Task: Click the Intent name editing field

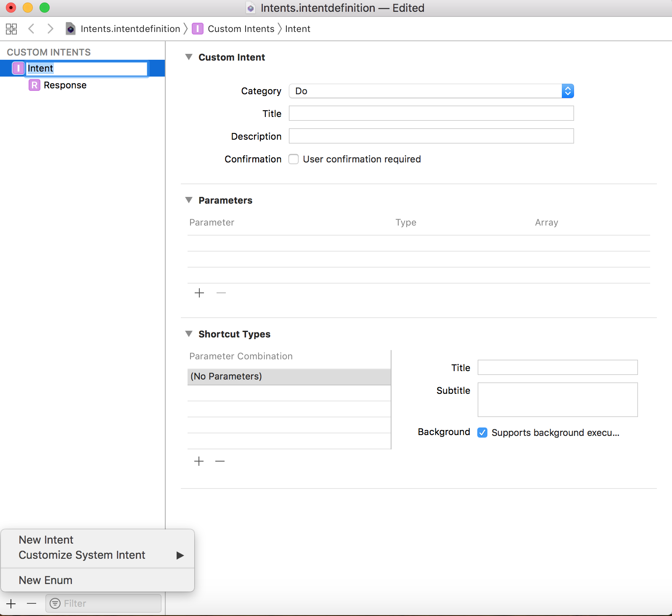Action: point(87,69)
